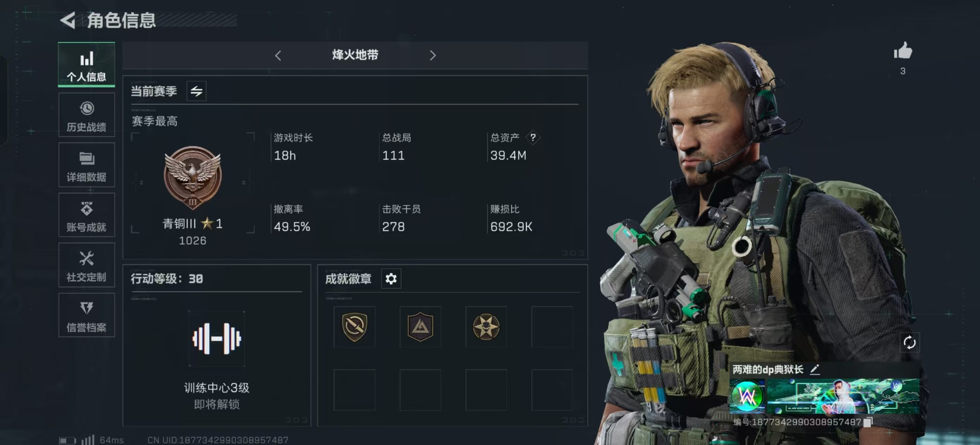Toggle season view with the swap icon
980x445 pixels.
point(197,91)
